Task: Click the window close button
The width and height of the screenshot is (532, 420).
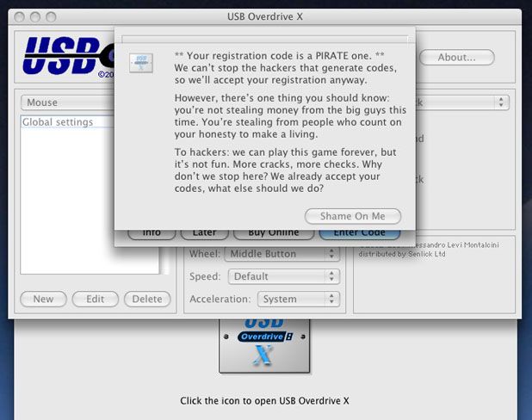Action: point(20,16)
